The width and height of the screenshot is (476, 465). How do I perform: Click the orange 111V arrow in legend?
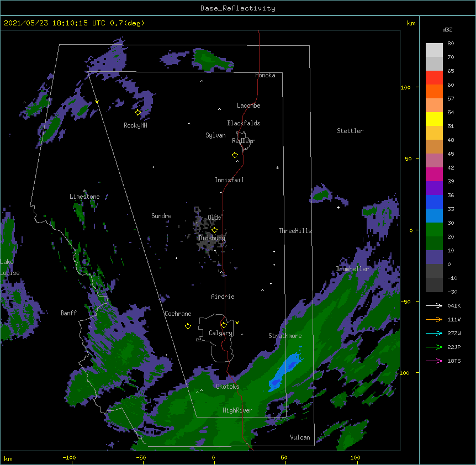pos(434,319)
